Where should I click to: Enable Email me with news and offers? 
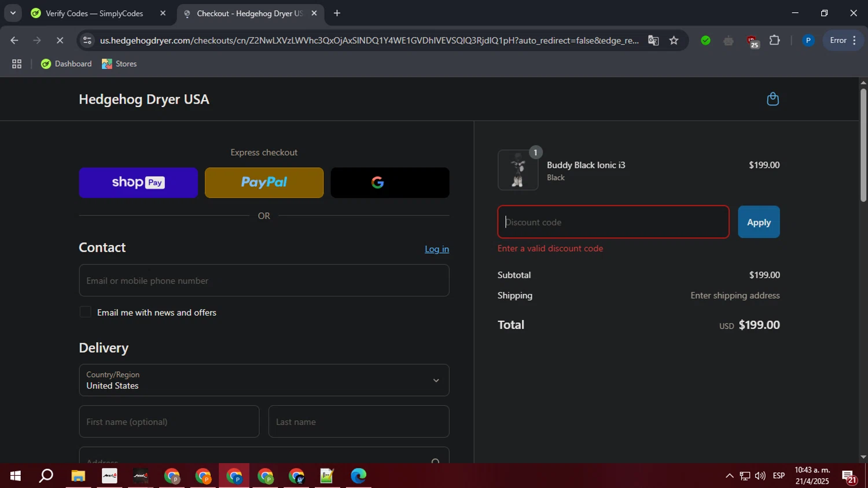point(85,312)
